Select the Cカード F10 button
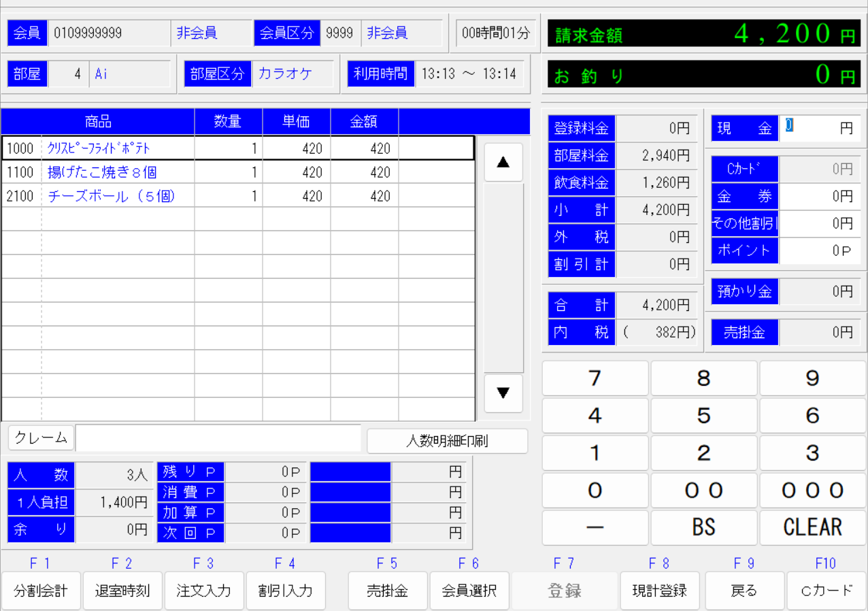The height and width of the screenshot is (611, 868). pyautogui.click(x=827, y=591)
